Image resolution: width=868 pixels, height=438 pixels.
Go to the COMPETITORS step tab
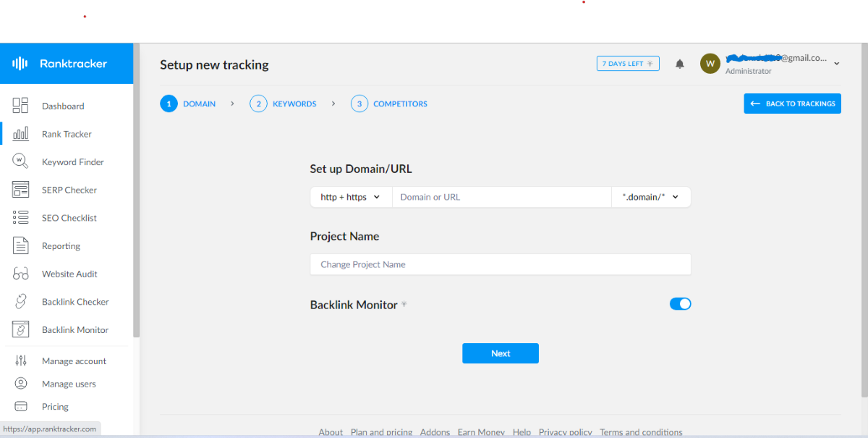400,104
